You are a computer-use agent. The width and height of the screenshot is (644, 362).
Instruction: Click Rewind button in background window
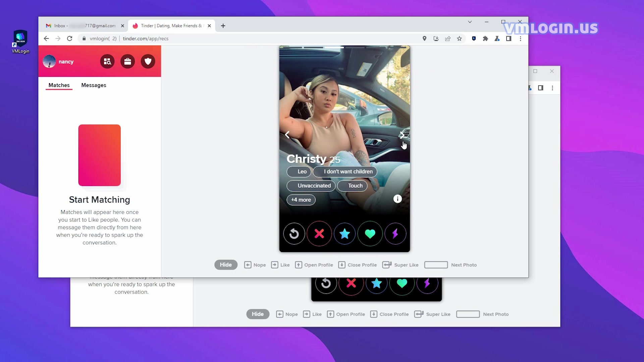(x=326, y=284)
